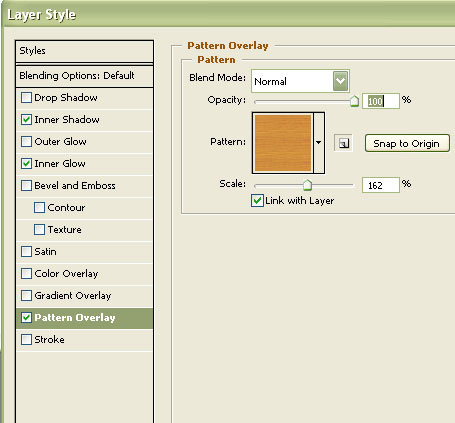The height and width of the screenshot is (423, 455).
Task: Open Stroke settings label
Action: tap(49, 340)
